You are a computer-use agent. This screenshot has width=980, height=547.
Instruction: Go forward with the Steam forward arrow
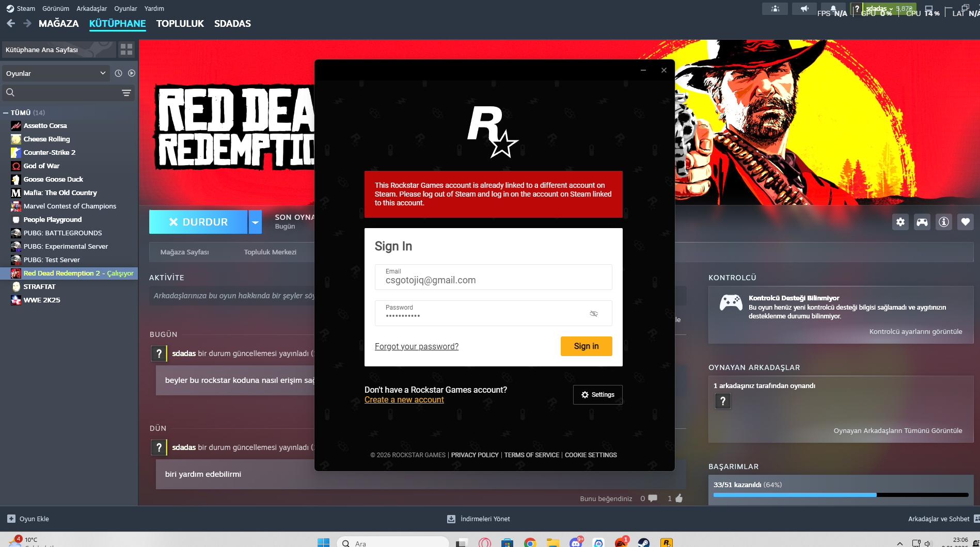[x=27, y=23]
